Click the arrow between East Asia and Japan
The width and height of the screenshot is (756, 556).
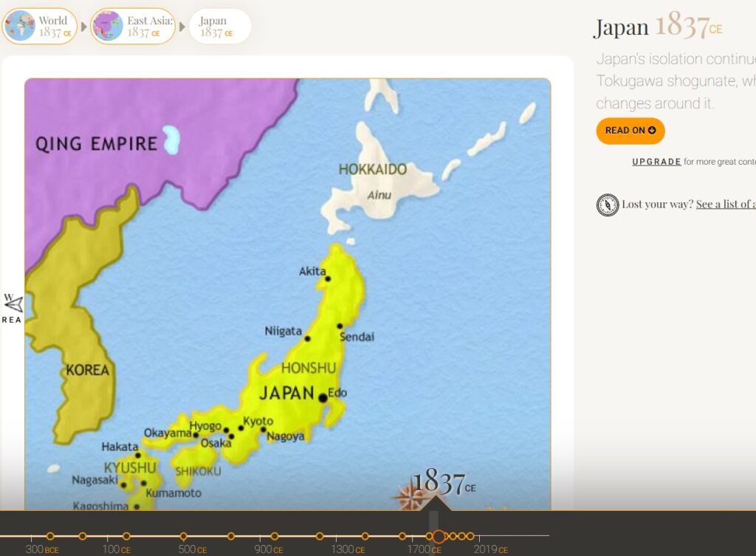click(182, 27)
